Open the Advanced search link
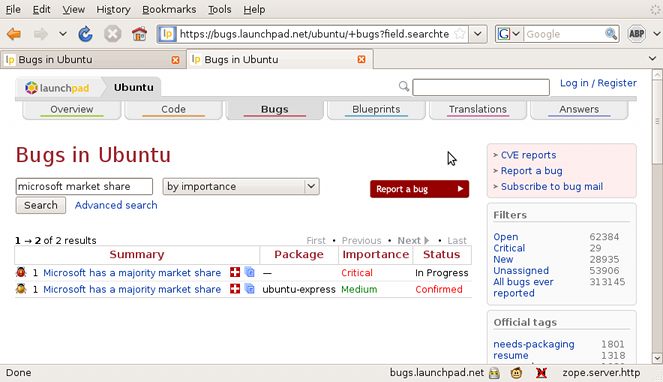Viewport: 663px width, 382px height. [116, 205]
